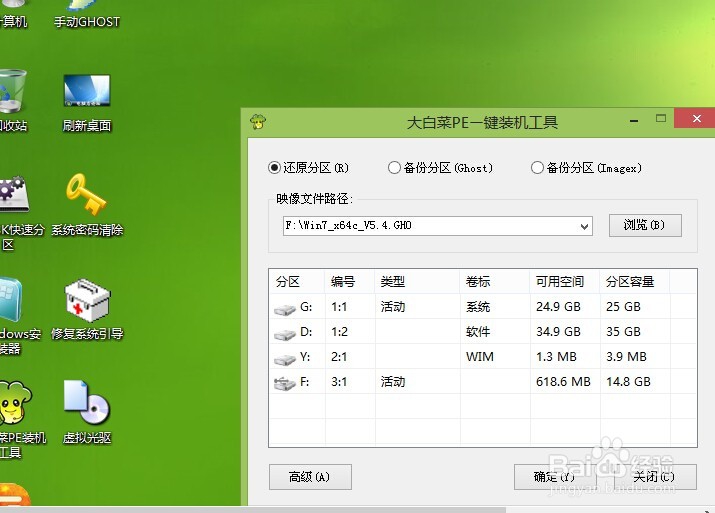Viewport: 715px width, 513px height.
Task: Click the USB drive icon for partition F:
Action: [285, 383]
